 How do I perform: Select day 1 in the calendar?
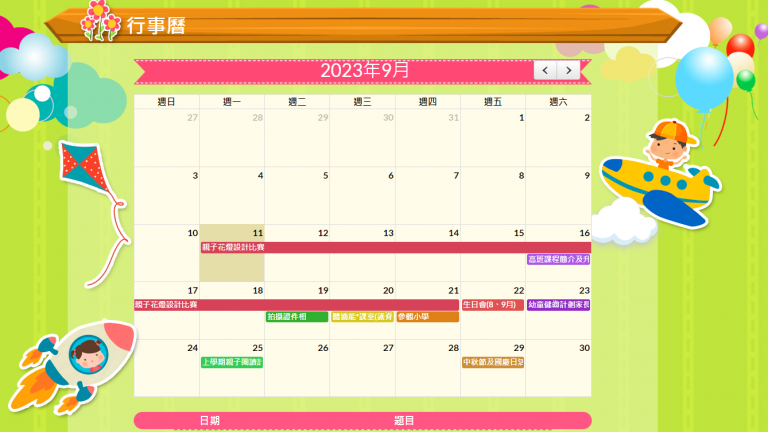point(493,138)
